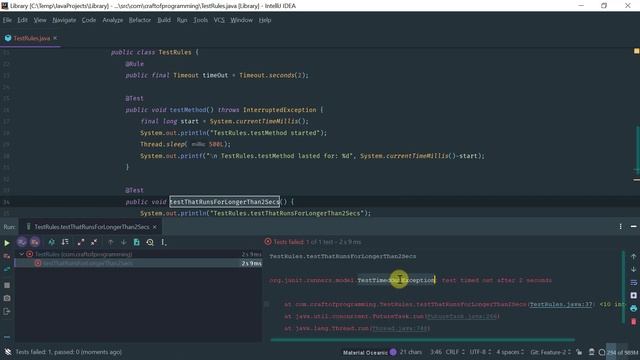Image resolution: width=640 pixels, height=360 pixels.
Task: Clear console trash icon
Action: (633, 322)
